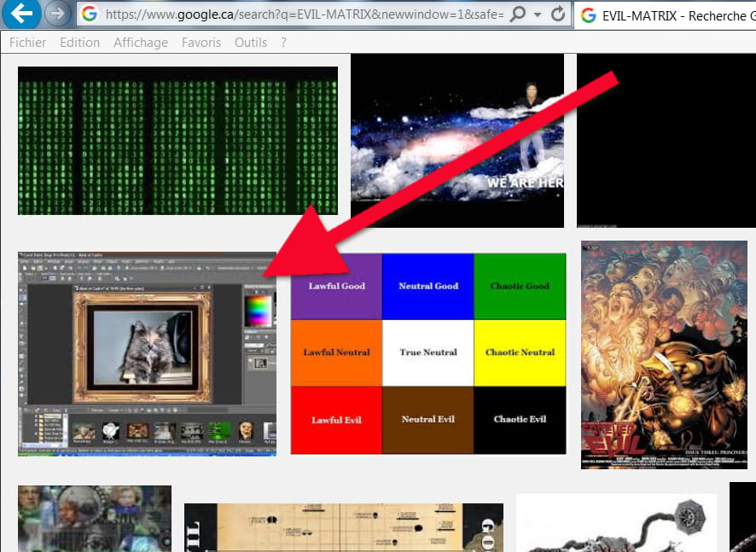Refresh the page with the reload icon
Viewport: 756px width, 552px height.
558,15
